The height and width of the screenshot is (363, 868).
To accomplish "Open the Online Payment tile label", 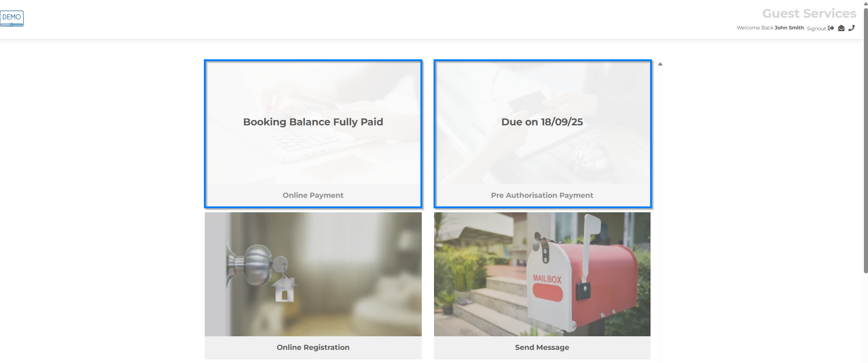I will [x=313, y=195].
